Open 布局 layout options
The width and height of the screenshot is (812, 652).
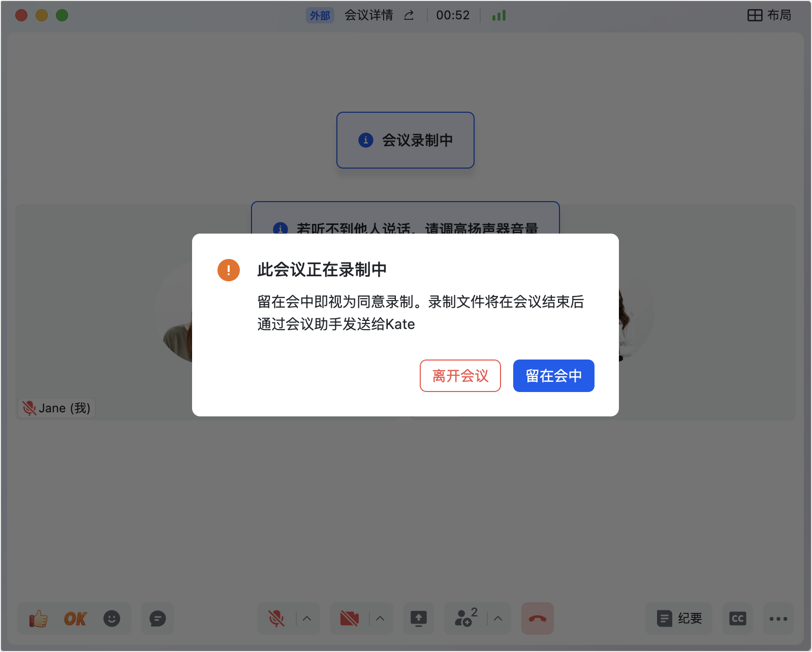[769, 15]
